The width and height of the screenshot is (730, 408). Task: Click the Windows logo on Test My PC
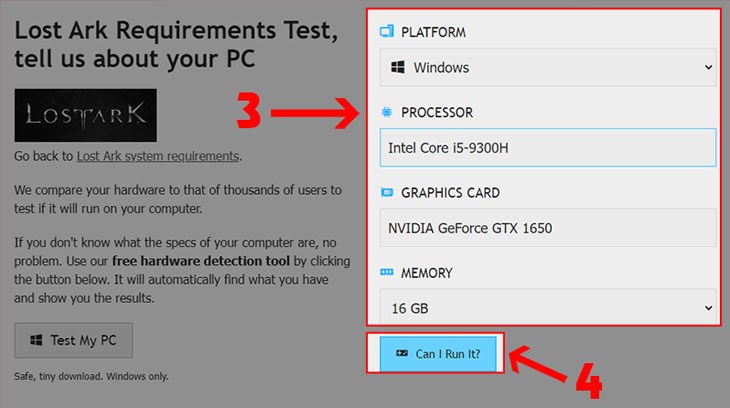tap(37, 340)
